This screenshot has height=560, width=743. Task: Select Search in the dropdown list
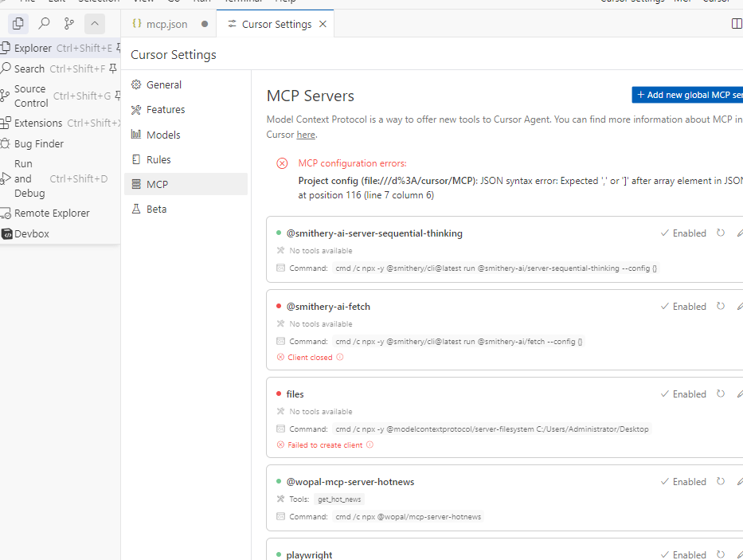pos(61,69)
